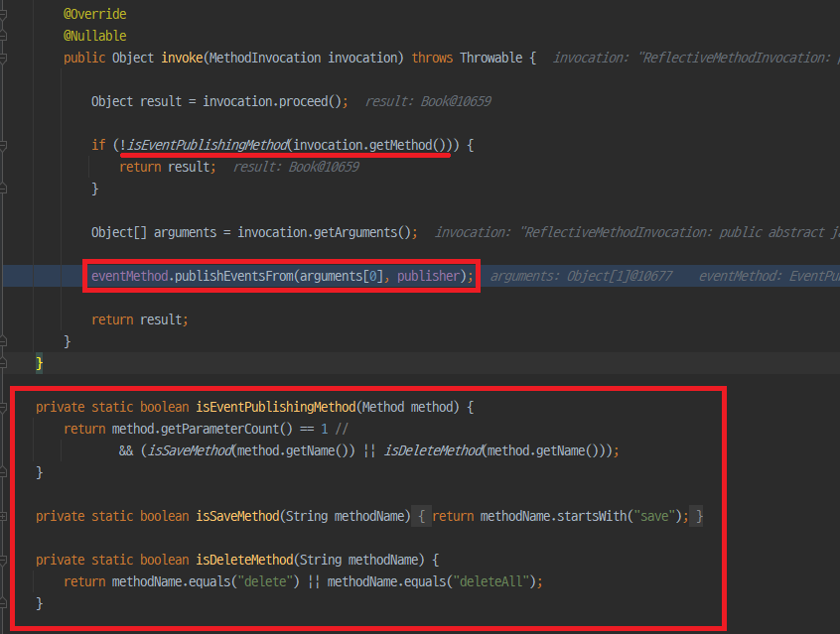Click isSaveMethod in its method declaration
The image size is (840, 634).
[238, 516]
